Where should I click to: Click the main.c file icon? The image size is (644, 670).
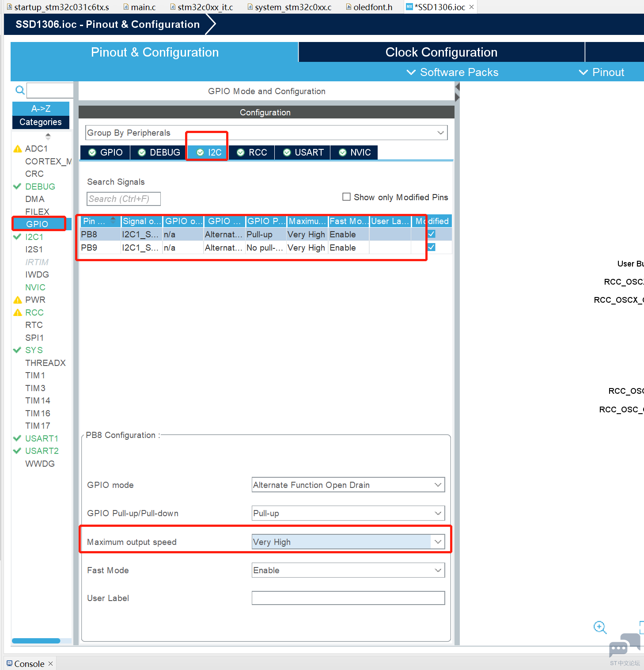point(126,7)
